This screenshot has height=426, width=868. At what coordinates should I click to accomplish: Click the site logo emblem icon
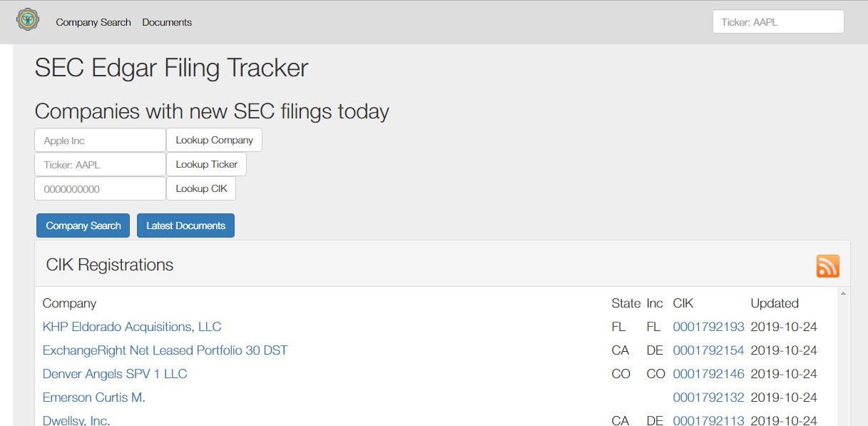click(28, 19)
